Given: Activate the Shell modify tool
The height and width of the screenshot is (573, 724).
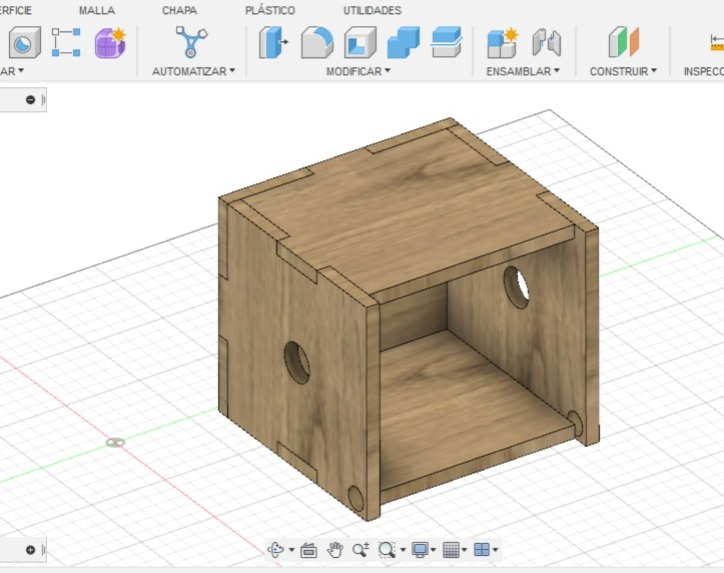Looking at the screenshot, I should (x=360, y=42).
